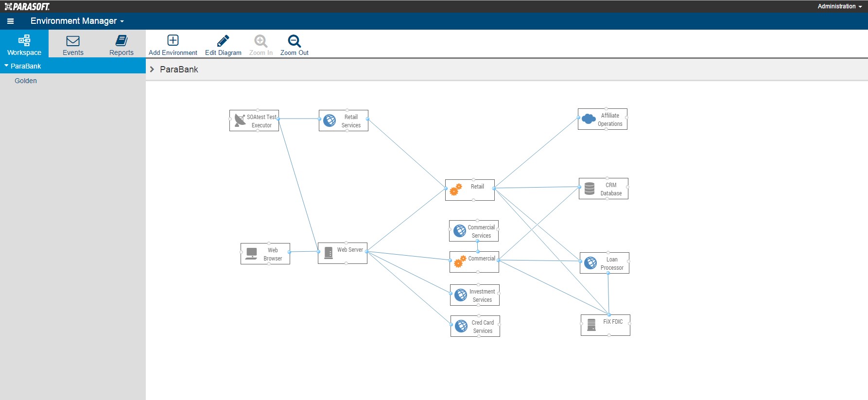Select the Retail gears icon
Image resolution: width=868 pixels, height=400 pixels.
click(456, 190)
